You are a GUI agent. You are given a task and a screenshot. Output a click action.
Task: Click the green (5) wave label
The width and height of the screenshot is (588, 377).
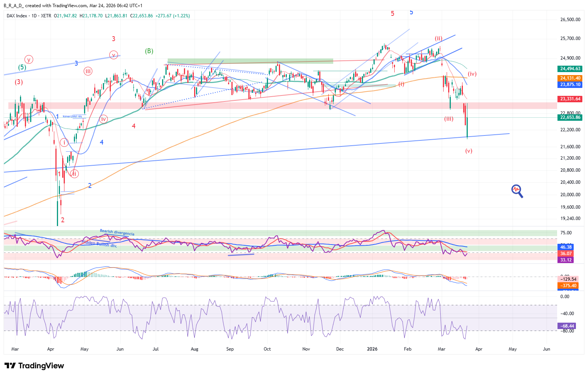(x=22, y=68)
